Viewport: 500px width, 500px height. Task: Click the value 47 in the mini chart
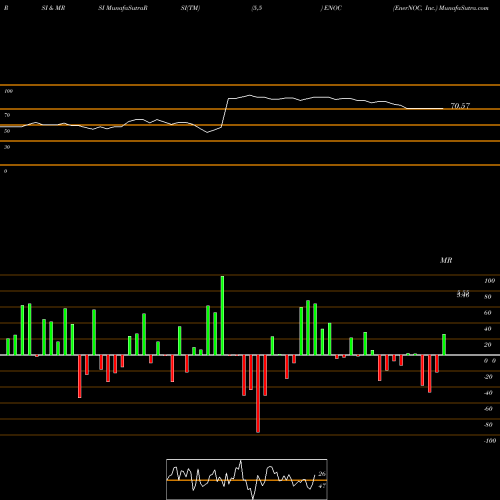(322, 486)
